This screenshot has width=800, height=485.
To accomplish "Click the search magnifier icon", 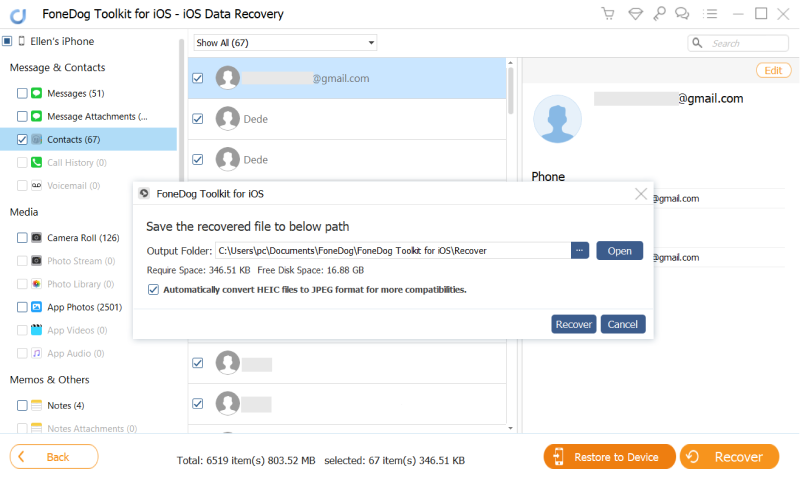I will (x=697, y=43).
